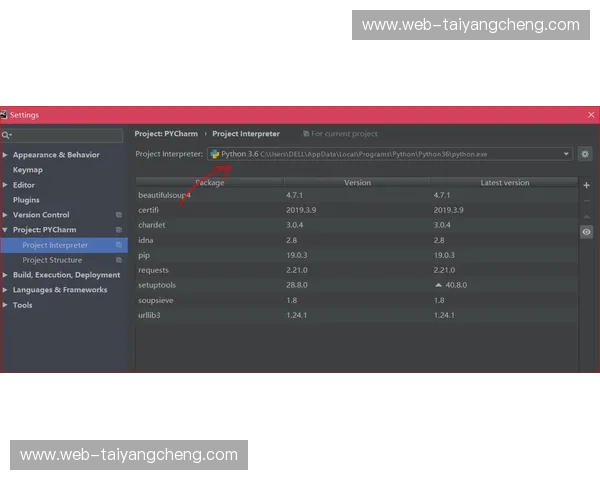The image size is (600, 480).
Task: Click the Project: PYCharm breadcrumb
Action: (168, 133)
